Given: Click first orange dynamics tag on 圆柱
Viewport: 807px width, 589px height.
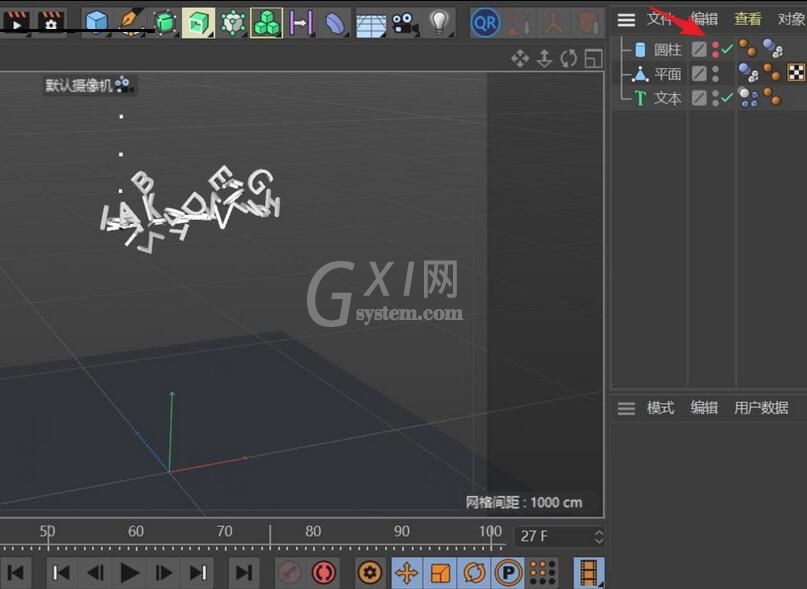Looking at the screenshot, I should pyautogui.click(x=747, y=48).
